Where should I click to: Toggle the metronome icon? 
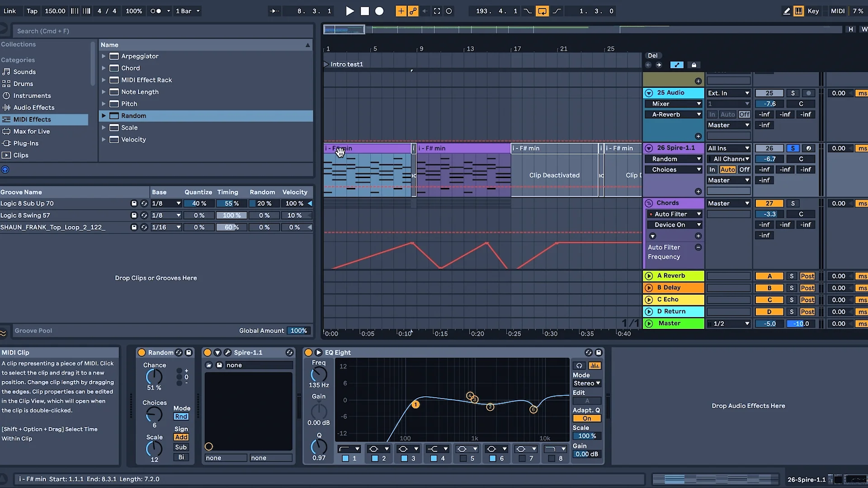point(156,11)
